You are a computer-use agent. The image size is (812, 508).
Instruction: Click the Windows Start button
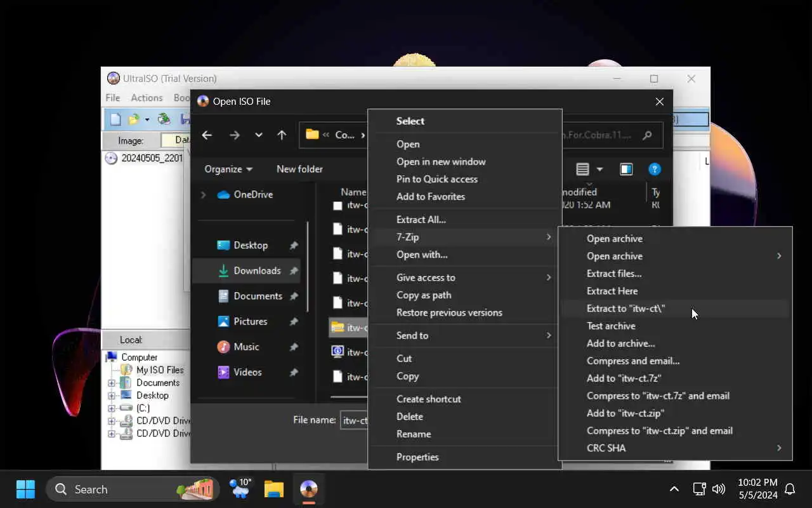[25, 489]
